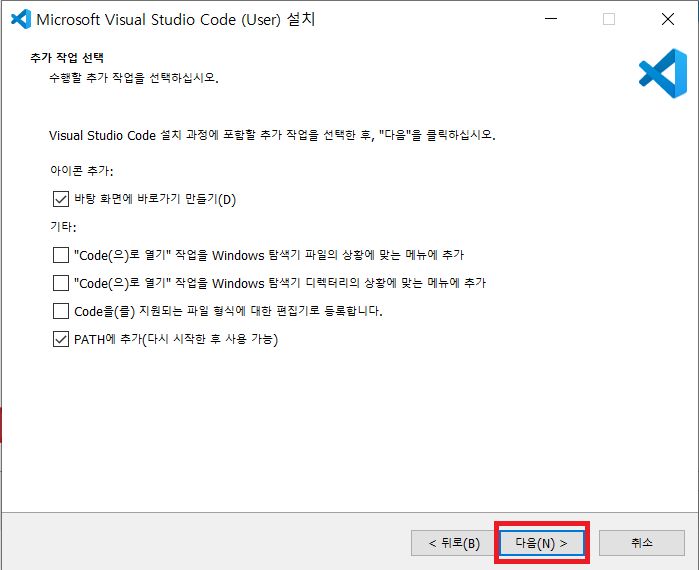Enable "Code(으)로 열기" for Explorer directory context menu
Image resolution: width=699 pixels, height=570 pixels.
pyautogui.click(x=61, y=283)
